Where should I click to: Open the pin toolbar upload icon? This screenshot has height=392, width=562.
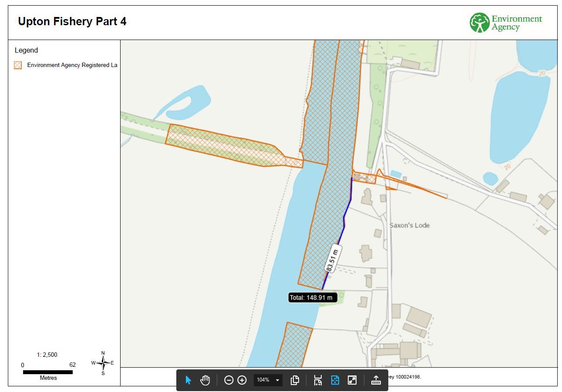point(376,380)
